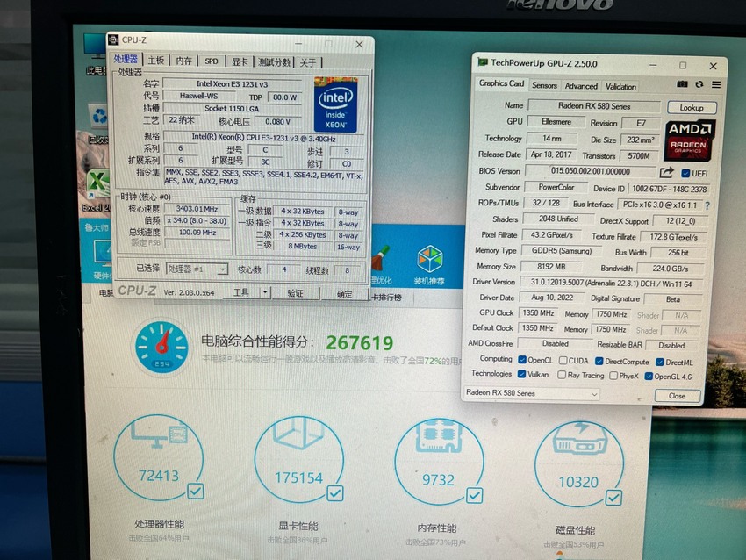Select the Recycle Bin desktop icon
The width and height of the screenshot is (746, 560).
(x=99, y=116)
